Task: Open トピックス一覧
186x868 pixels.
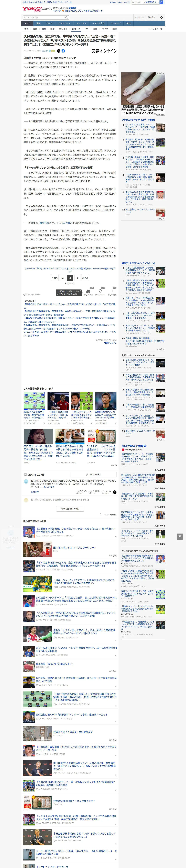Action: click(x=155, y=29)
